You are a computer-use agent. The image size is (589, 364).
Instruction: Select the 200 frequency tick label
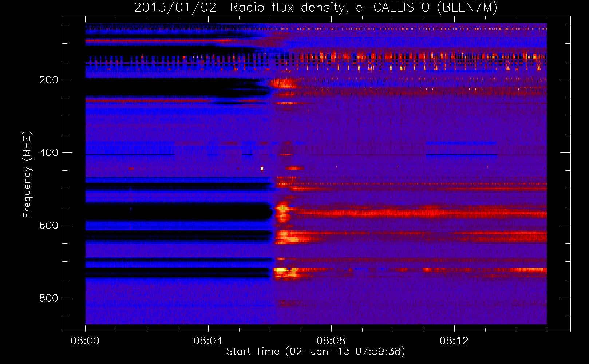[x=49, y=80]
